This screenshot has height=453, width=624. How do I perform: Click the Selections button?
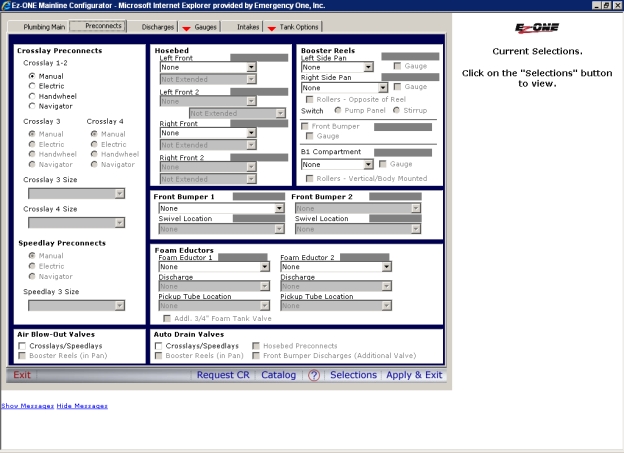pyautogui.click(x=353, y=375)
